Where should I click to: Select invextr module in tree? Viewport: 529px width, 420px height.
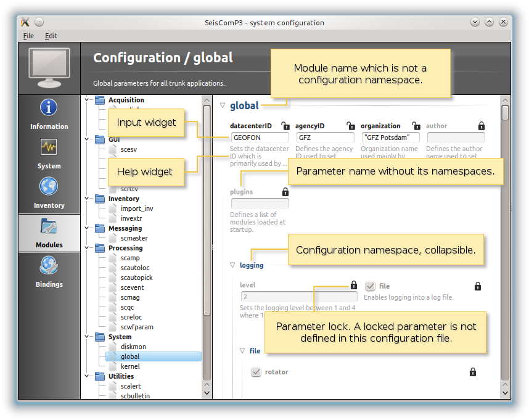point(131,218)
